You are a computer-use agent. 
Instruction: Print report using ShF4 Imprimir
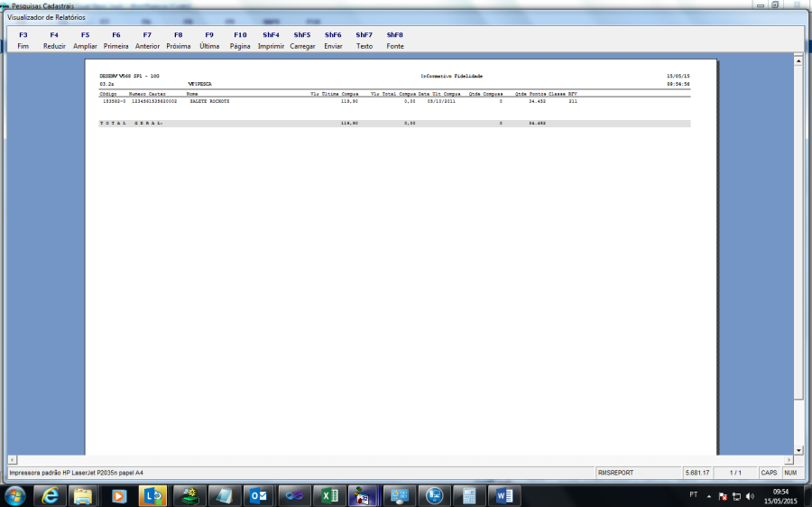point(271,41)
